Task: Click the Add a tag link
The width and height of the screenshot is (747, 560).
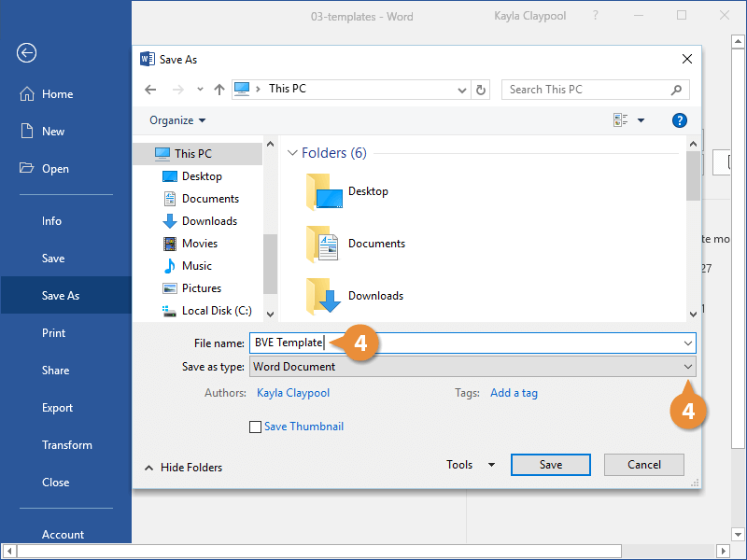Action: click(514, 393)
